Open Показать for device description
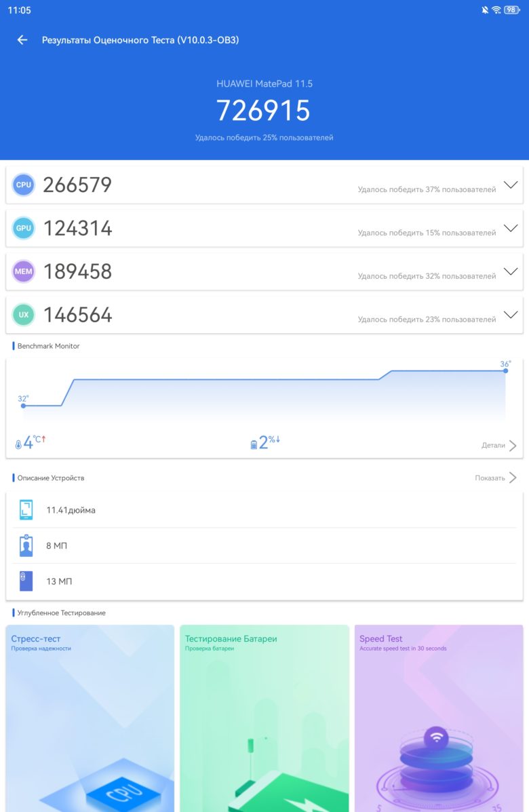Screen dimensions: 529x812 coord(495,478)
